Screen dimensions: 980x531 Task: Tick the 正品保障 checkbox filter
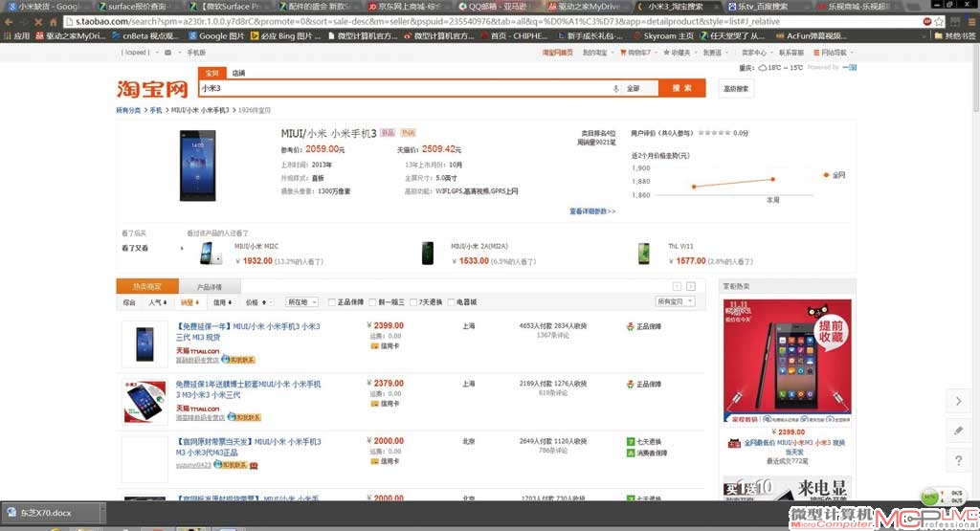pos(332,302)
